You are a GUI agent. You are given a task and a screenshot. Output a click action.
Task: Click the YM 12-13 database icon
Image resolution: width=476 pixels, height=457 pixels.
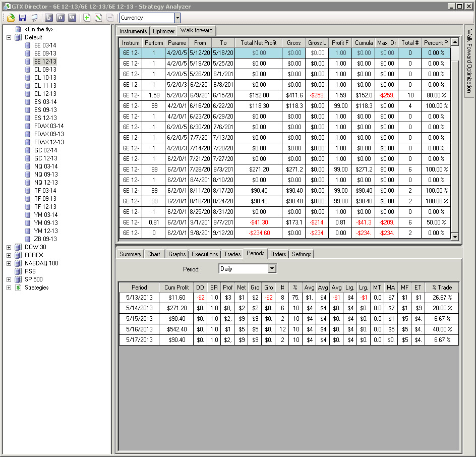pyautogui.click(x=28, y=231)
